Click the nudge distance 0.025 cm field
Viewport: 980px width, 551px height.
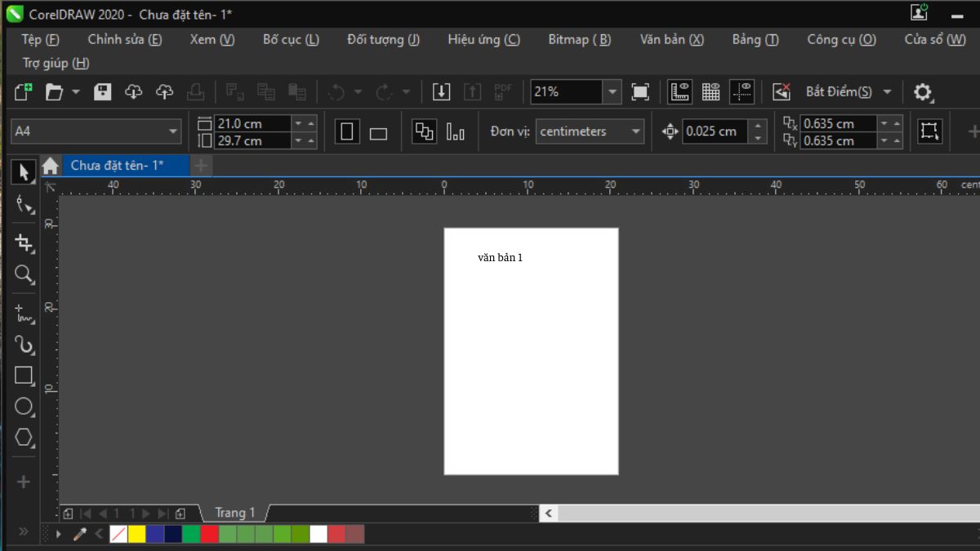pyautogui.click(x=715, y=131)
